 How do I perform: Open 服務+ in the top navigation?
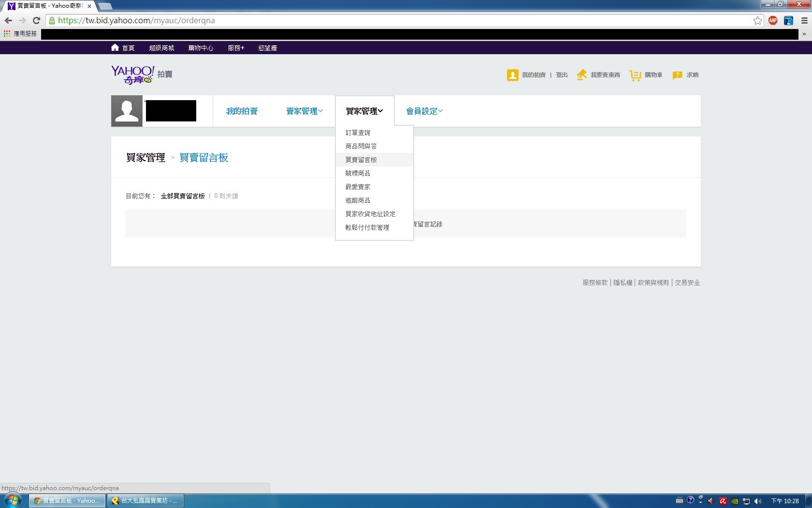(x=236, y=48)
